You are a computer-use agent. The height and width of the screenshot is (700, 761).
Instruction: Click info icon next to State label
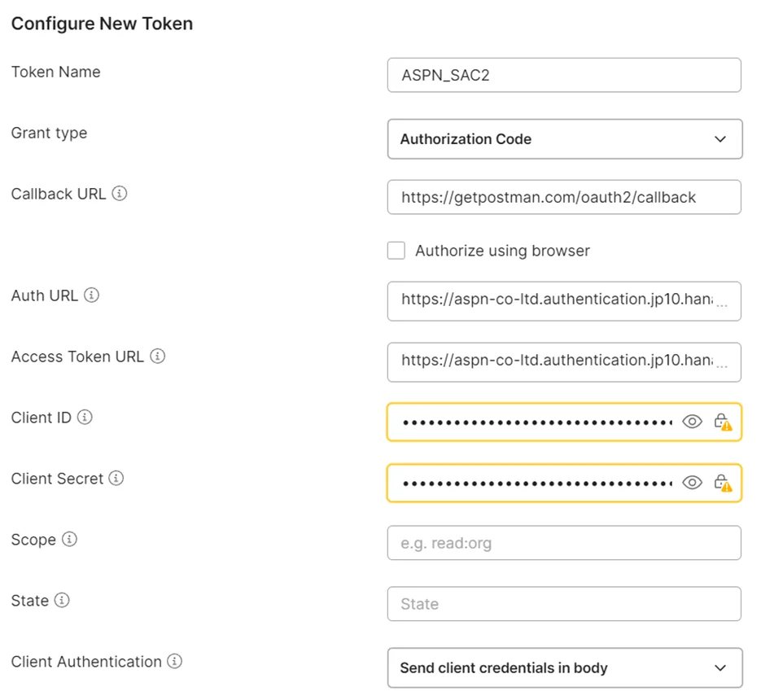pos(62,601)
